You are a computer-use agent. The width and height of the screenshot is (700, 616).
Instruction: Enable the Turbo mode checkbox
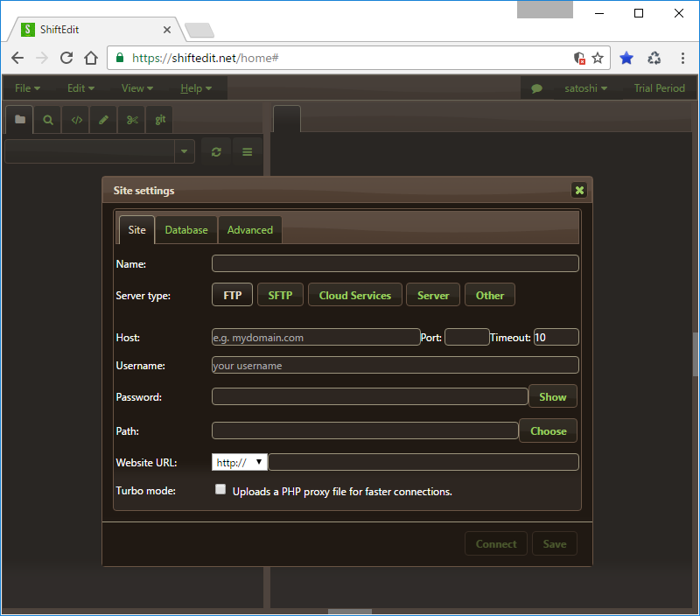pyautogui.click(x=220, y=490)
